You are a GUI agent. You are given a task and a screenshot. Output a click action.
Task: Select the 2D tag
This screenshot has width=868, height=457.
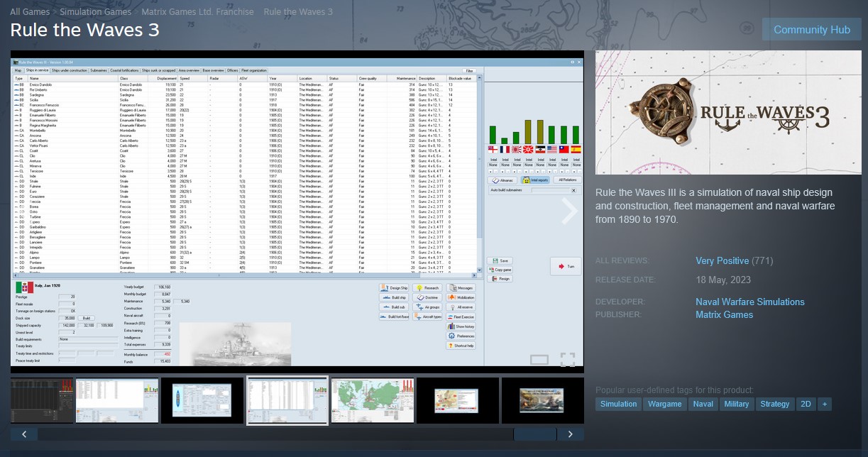point(806,404)
